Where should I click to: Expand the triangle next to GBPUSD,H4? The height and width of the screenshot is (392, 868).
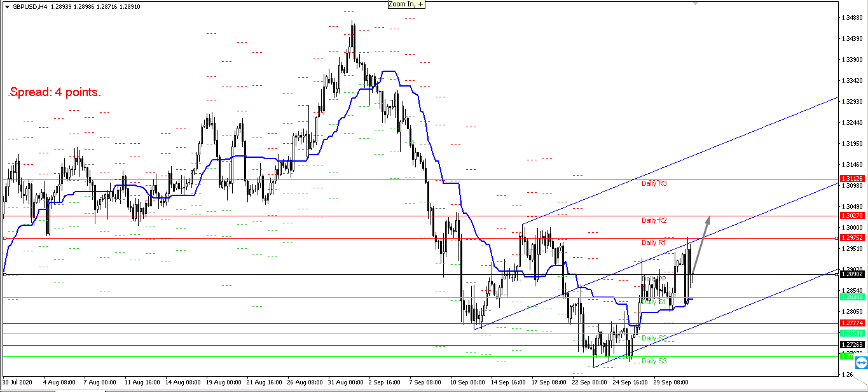7,6
